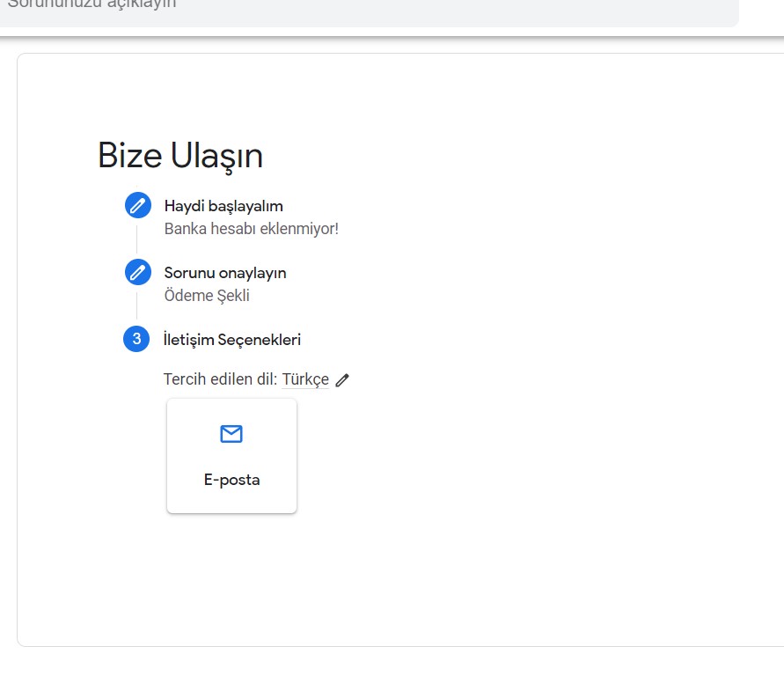Image resolution: width=784 pixels, height=676 pixels.
Task: Click the blue envelope icon
Action: [231, 434]
